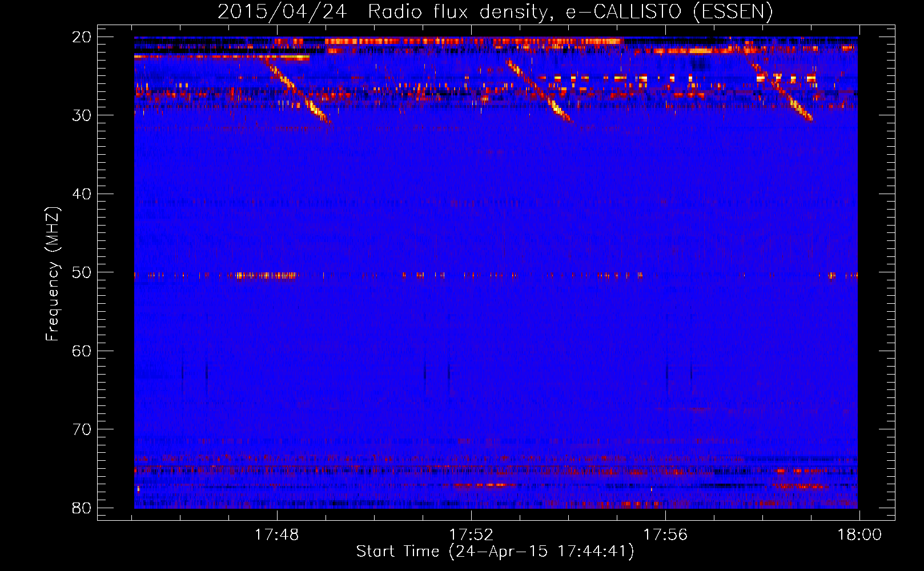Viewport: 924px width, 571px height.
Task: Click the second drifting burst near 17:53
Action: point(539,91)
